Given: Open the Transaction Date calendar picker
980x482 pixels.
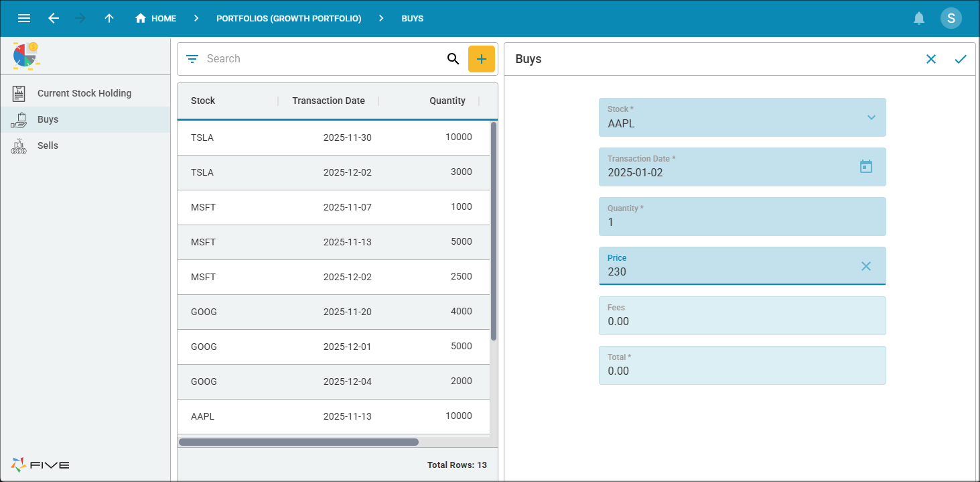Looking at the screenshot, I should point(865,166).
